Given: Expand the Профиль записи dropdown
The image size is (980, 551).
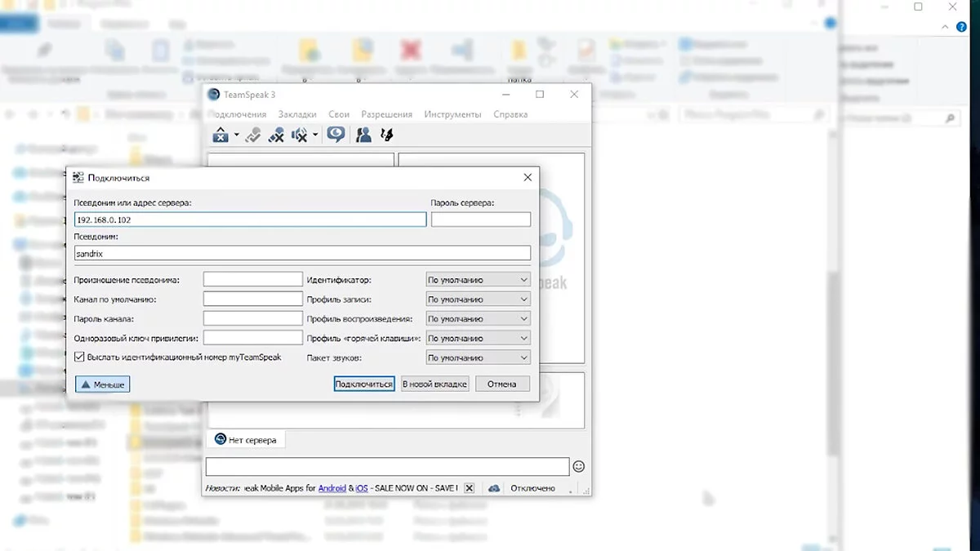Looking at the screenshot, I should (478, 300).
